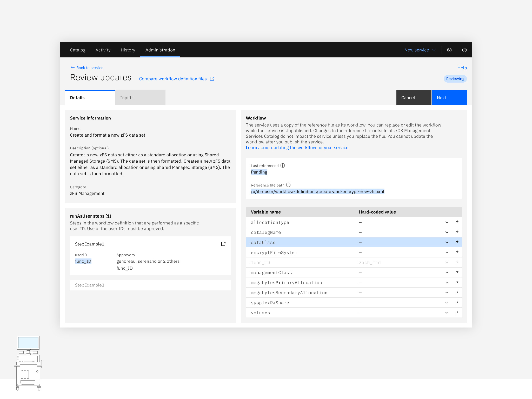
Task: Click the zFS Management category value
Action: point(87,194)
